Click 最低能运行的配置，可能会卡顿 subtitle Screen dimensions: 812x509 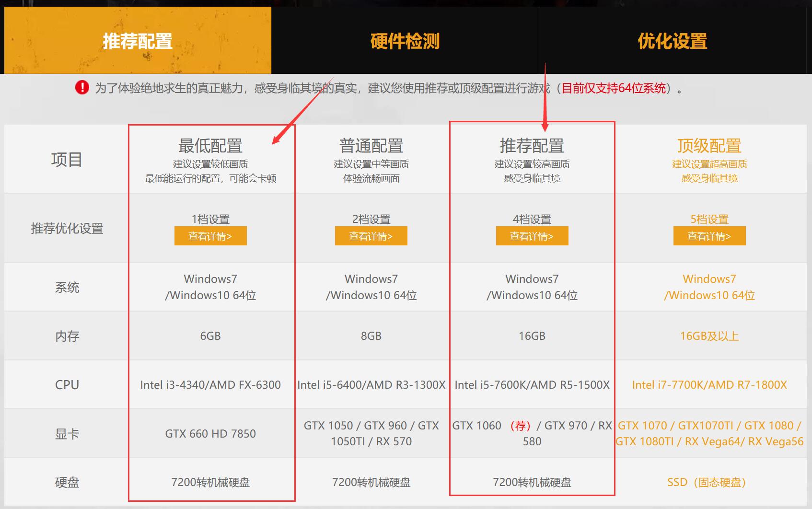point(210,178)
